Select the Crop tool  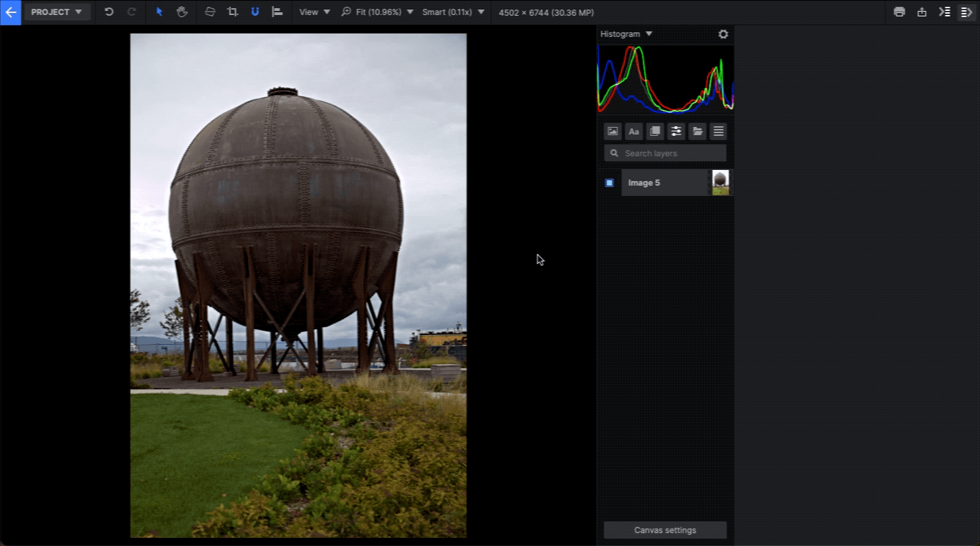click(x=232, y=12)
